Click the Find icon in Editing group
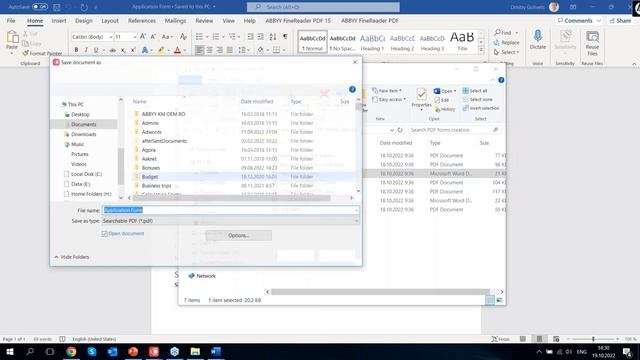640x360 pixels. (503, 33)
